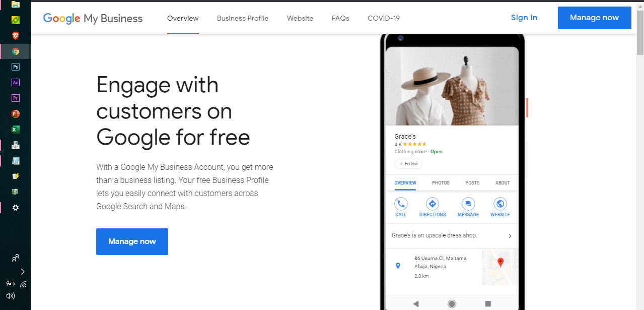Open File Explorer from the taskbar
644x310 pixels.
16,5
